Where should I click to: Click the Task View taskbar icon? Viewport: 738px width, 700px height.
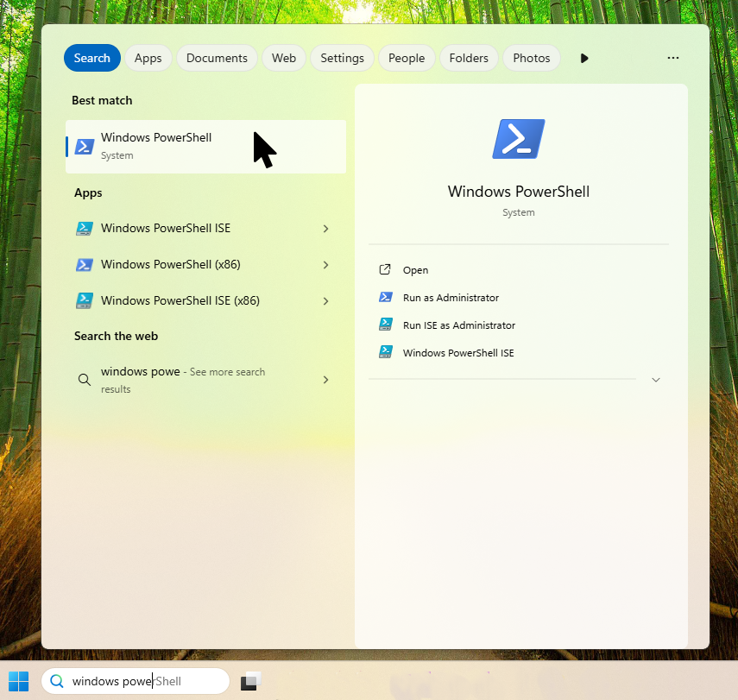250,681
